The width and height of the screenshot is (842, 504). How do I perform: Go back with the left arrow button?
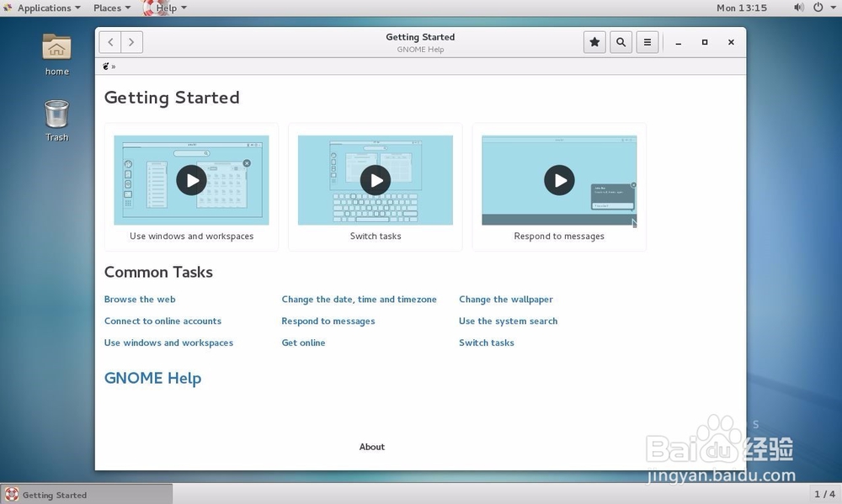click(x=110, y=42)
